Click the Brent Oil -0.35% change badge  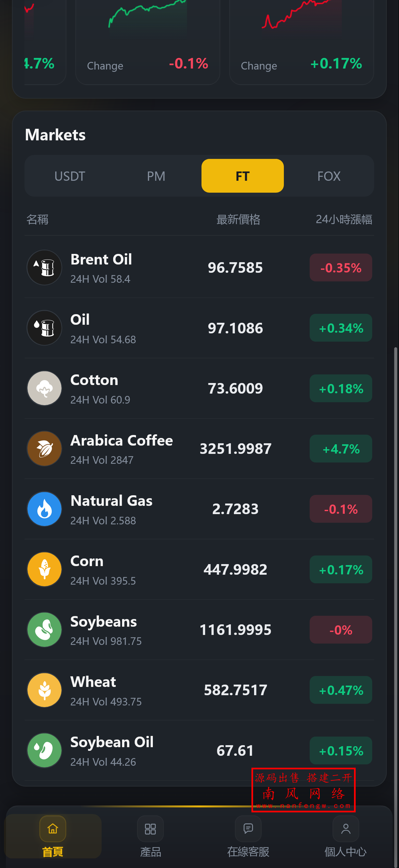tap(340, 267)
